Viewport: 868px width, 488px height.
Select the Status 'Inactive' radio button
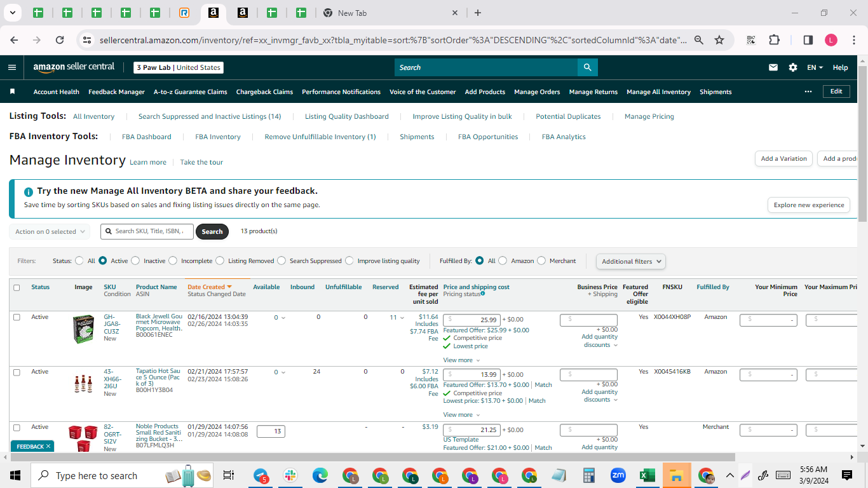[136, 261]
